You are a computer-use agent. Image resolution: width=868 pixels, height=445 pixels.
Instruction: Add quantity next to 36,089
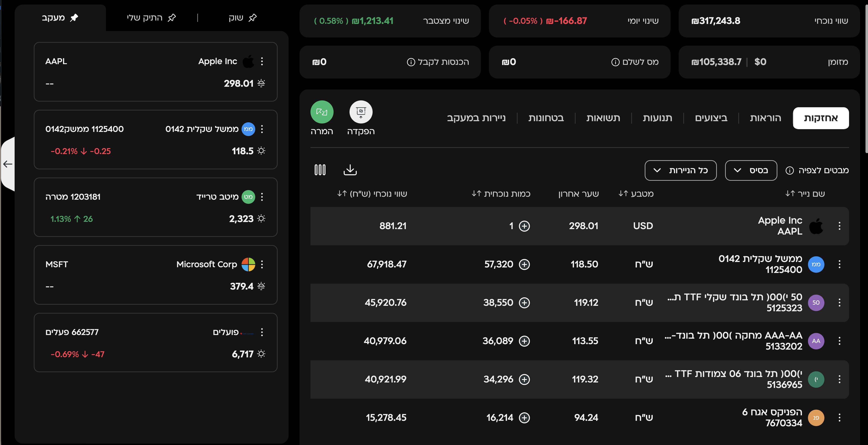point(524,341)
